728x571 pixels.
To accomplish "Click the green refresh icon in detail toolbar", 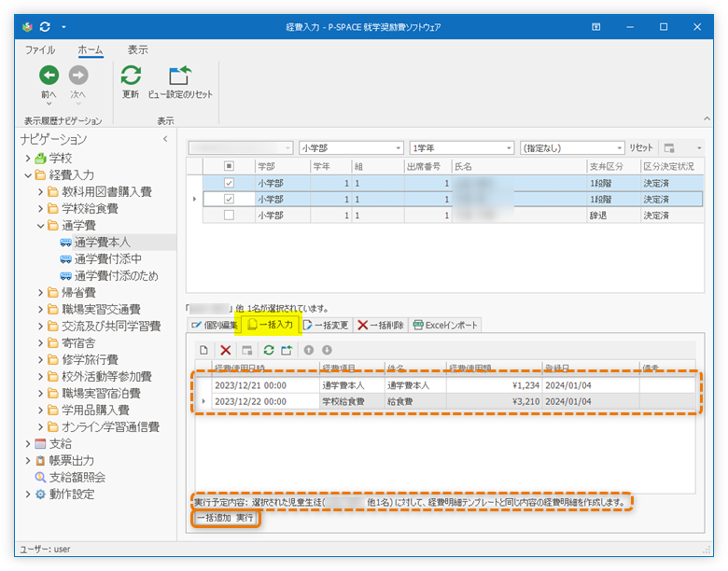I will pos(269,350).
